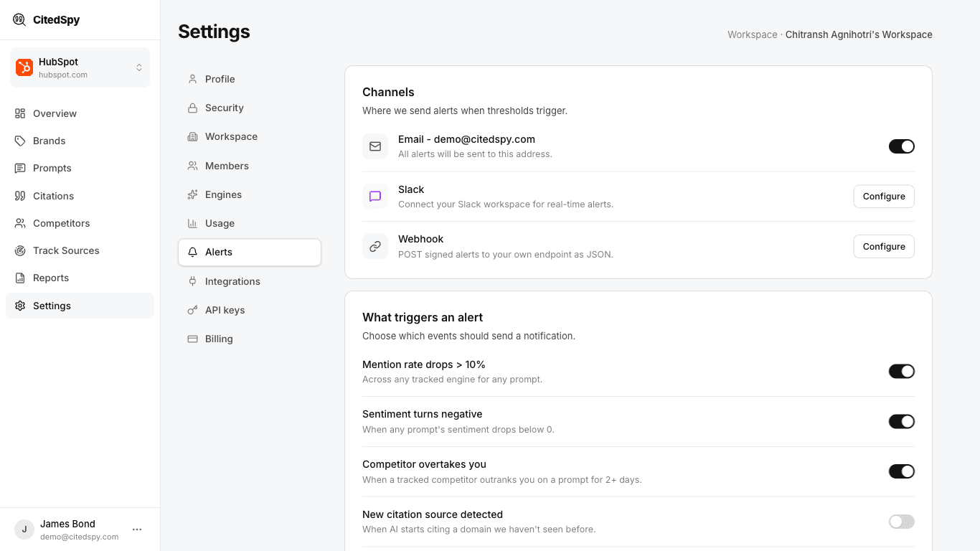Image resolution: width=980 pixels, height=551 pixels.
Task: Toggle off Mention rate drops alert
Action: click(x=902, y=371)
